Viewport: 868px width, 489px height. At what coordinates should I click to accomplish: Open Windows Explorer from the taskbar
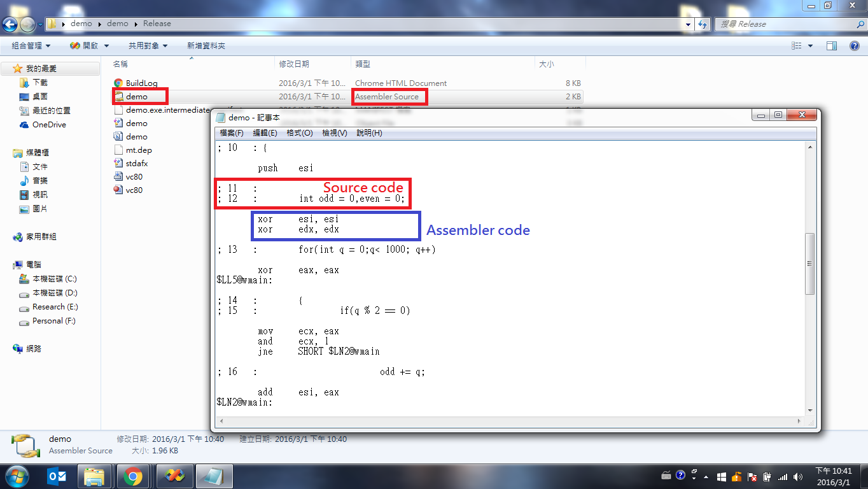tap(95, 476)
